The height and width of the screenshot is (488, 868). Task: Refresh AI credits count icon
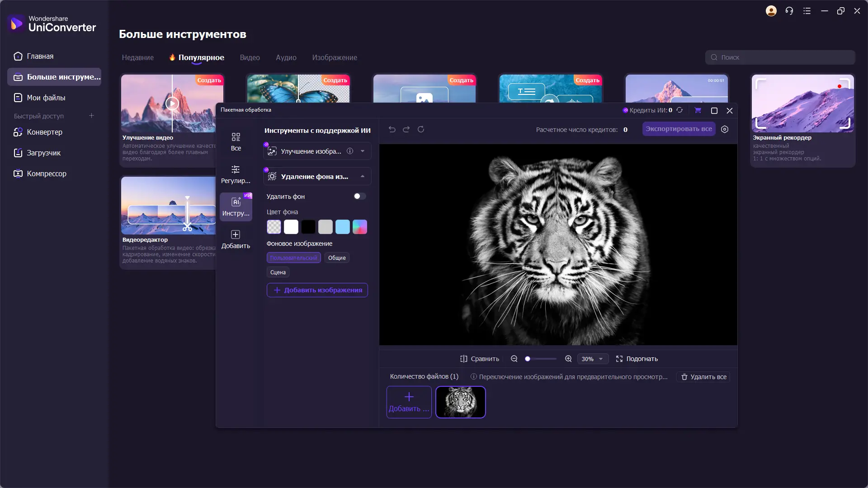tap(679, 110)
